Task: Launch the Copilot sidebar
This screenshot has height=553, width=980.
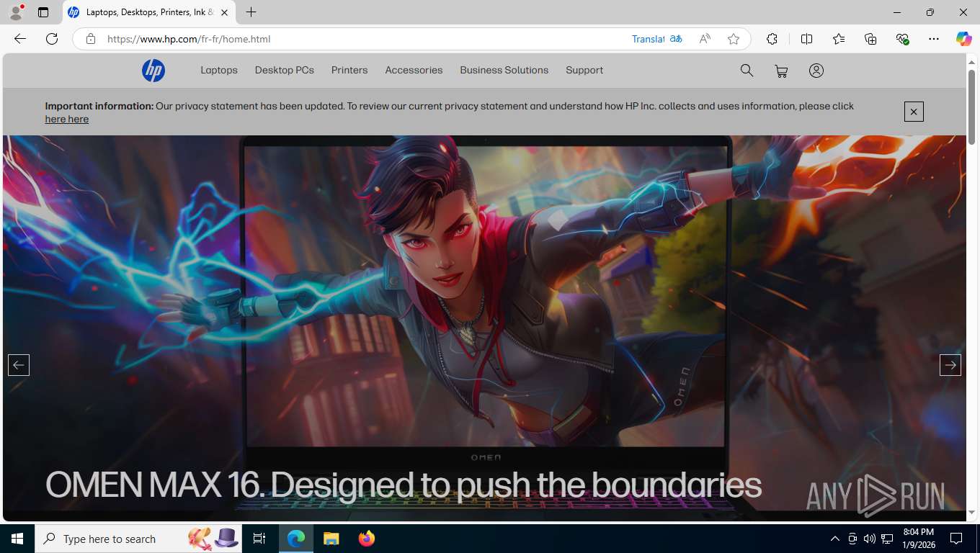Action: 963,39
